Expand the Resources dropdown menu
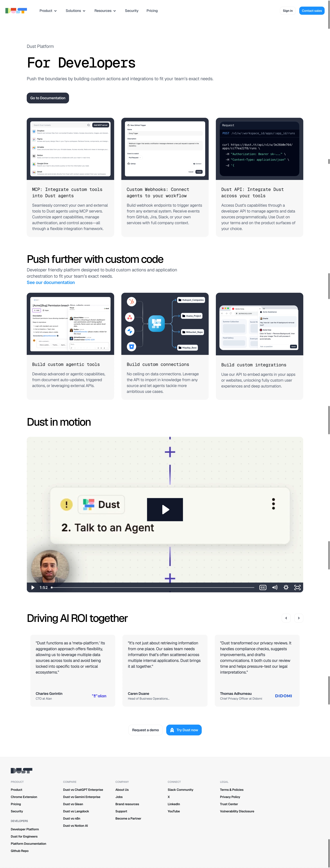Screen dimensions: 330x868 [105, 11]
